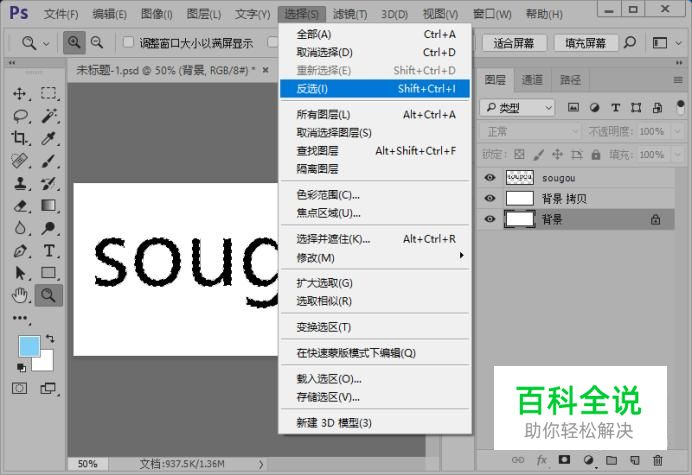Open the 类型 layer filter dropdown
The width and height of the screenshot is (692, 475).
point(517,107)
